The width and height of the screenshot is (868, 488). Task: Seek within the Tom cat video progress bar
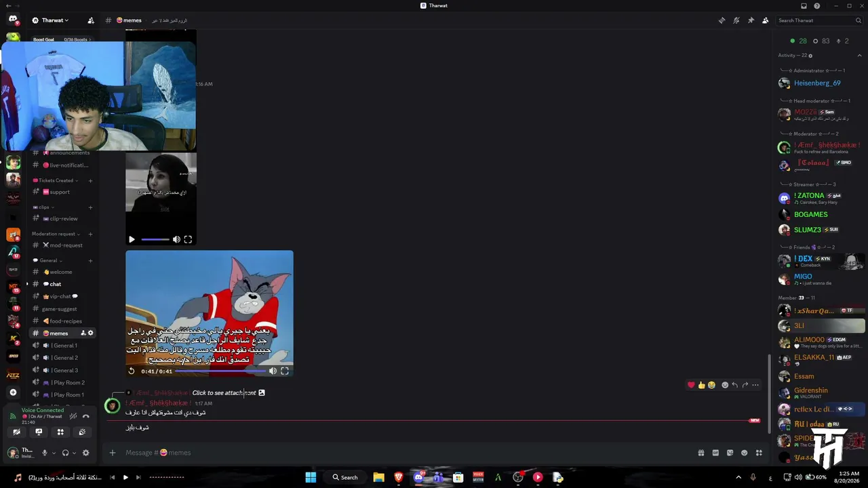(x=220, y=371)
